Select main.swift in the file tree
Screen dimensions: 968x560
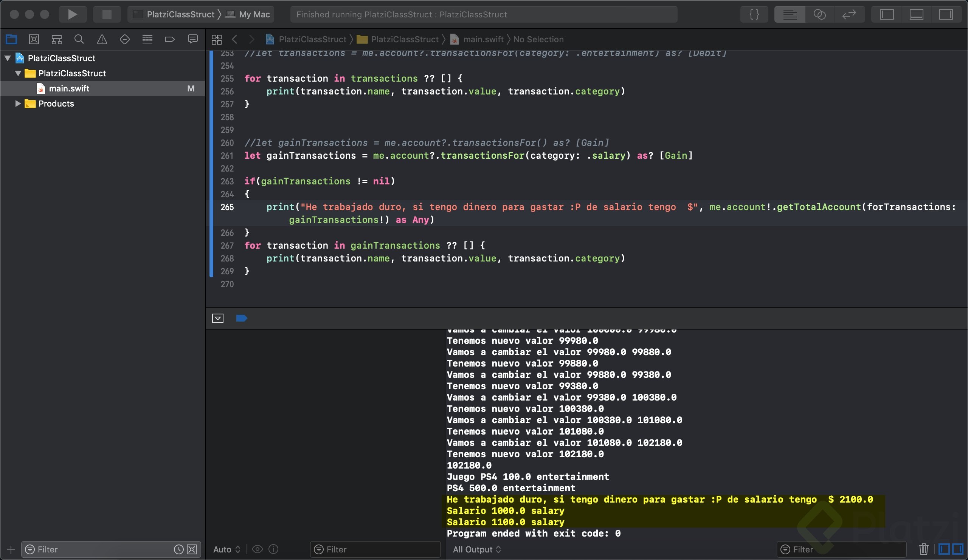(69, 89)
